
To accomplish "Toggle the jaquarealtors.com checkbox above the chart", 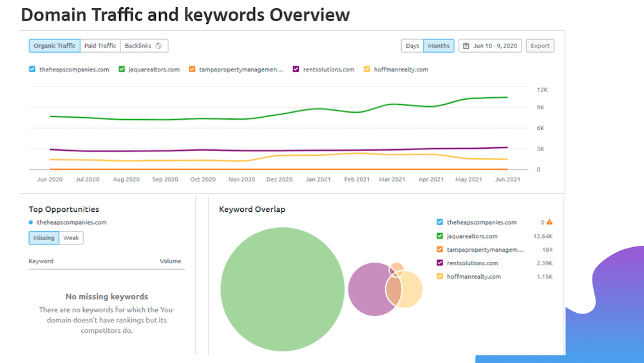I will (122, 70).
